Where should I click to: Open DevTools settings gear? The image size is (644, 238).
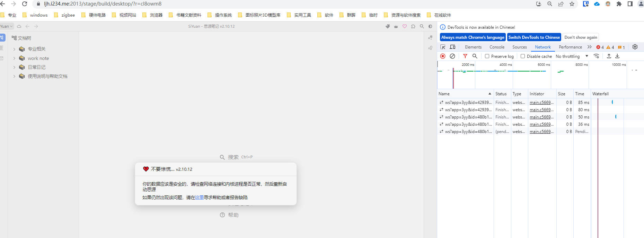pos(635,47)
